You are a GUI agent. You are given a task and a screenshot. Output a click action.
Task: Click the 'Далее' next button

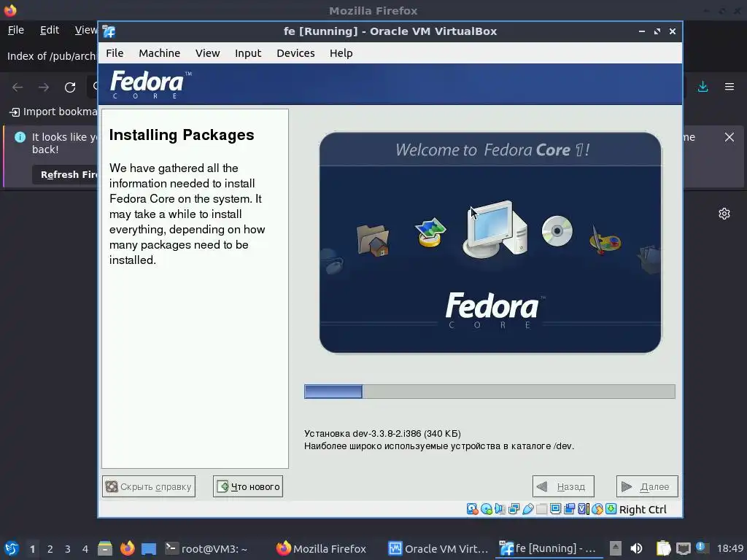click(647, 486)
